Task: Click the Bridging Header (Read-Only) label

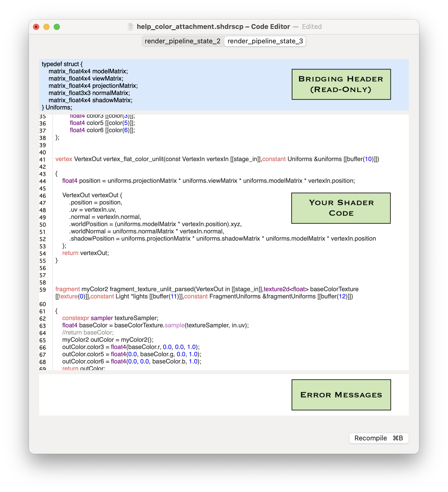Action: [341, 84]
